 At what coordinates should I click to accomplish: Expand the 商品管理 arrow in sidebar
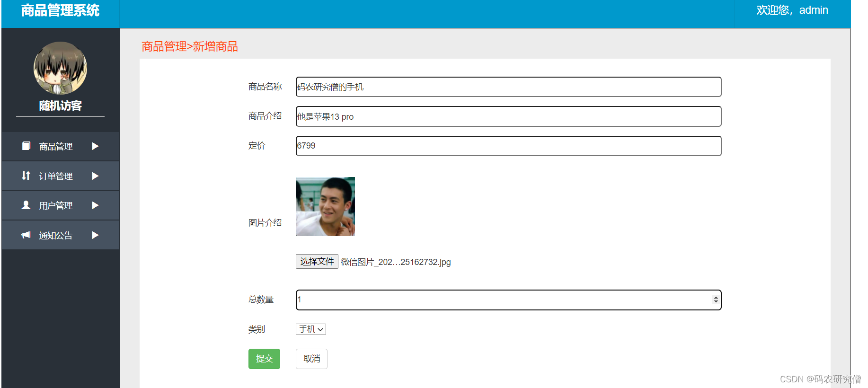95,146
